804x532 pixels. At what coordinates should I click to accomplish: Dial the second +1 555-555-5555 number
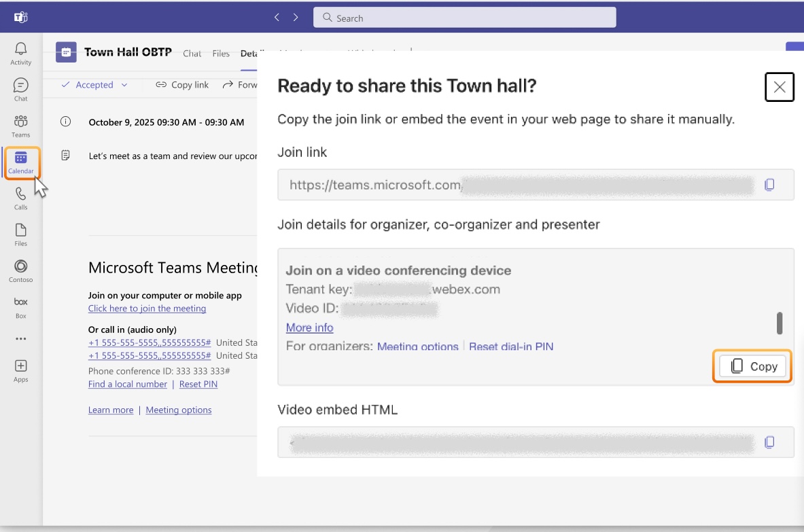click(x=150, y=355)
